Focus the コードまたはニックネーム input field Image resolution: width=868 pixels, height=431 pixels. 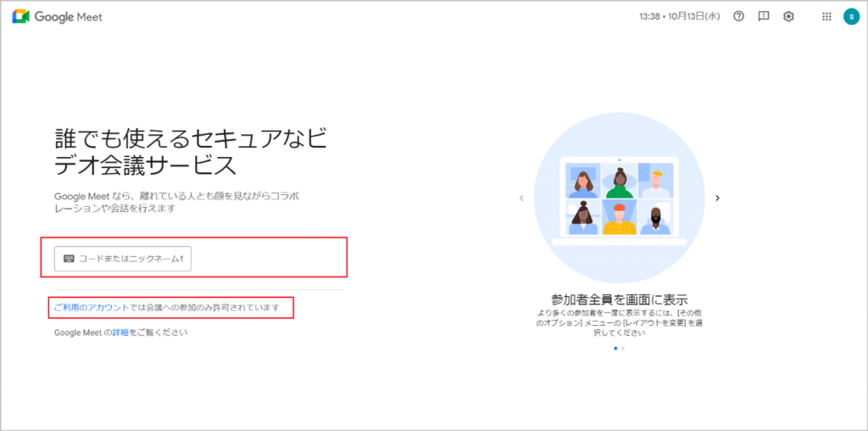[123, 259]
